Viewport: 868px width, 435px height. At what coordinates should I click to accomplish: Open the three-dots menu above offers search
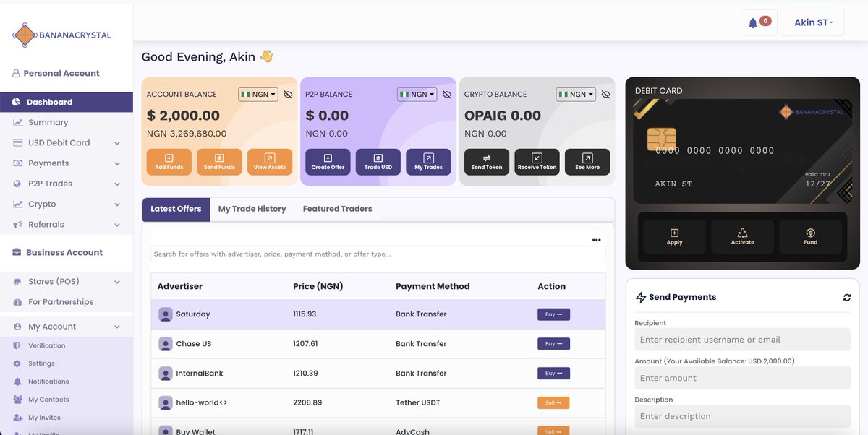pos(596,240)
